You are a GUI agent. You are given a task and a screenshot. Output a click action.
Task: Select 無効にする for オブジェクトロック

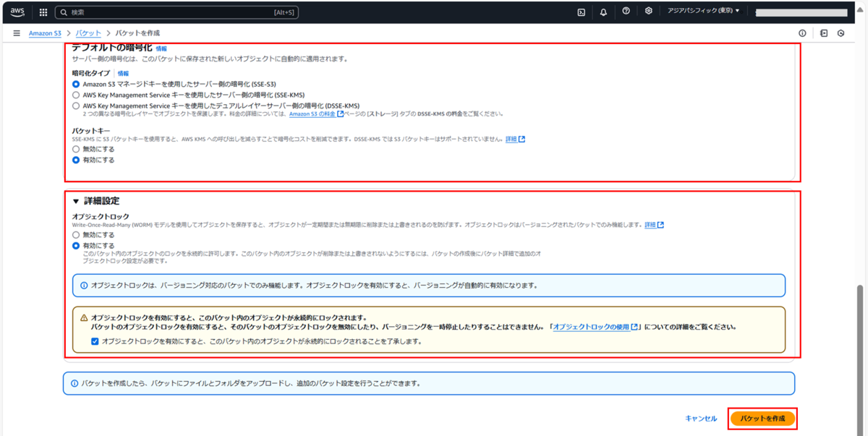[76, 235]
